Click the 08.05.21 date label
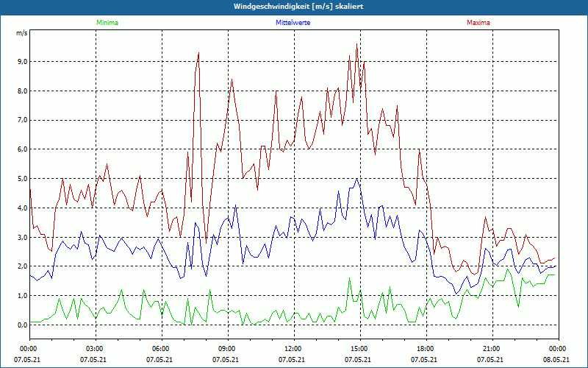588x368 pixels. click(556, 360)
